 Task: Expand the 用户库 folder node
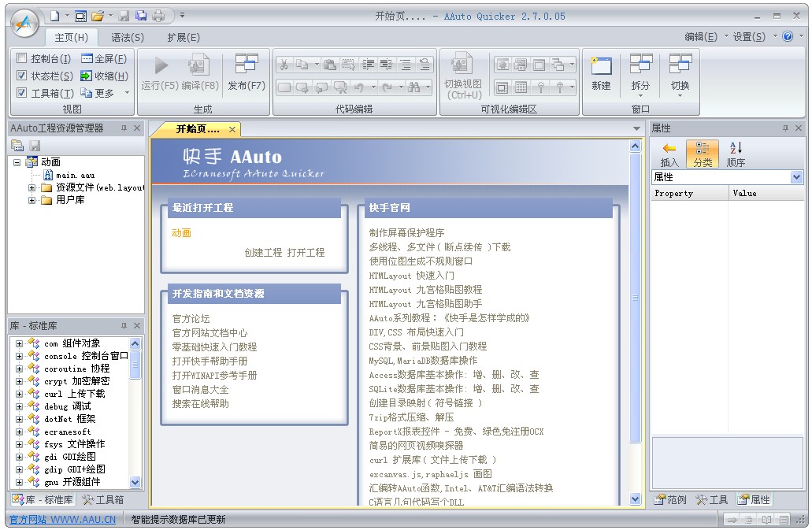coord(32,200)
